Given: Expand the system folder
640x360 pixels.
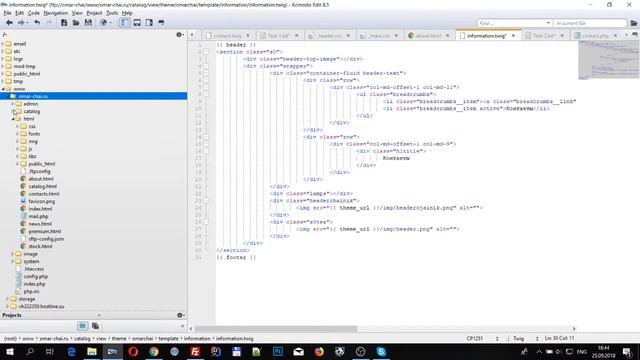Looking at the screenshot, I should [13, 261].
